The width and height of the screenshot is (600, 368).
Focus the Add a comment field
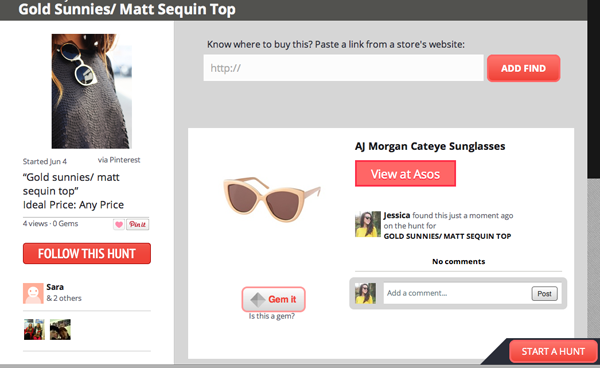click(457, 293)
